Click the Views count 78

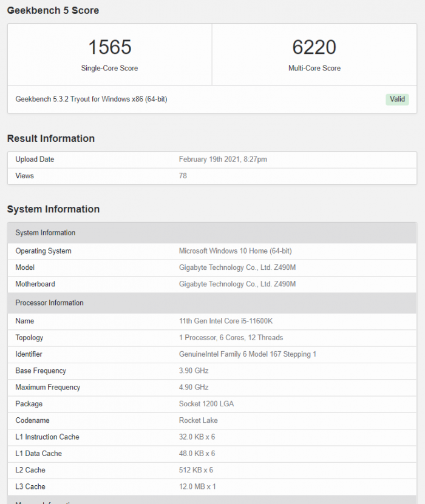[183, 176]
